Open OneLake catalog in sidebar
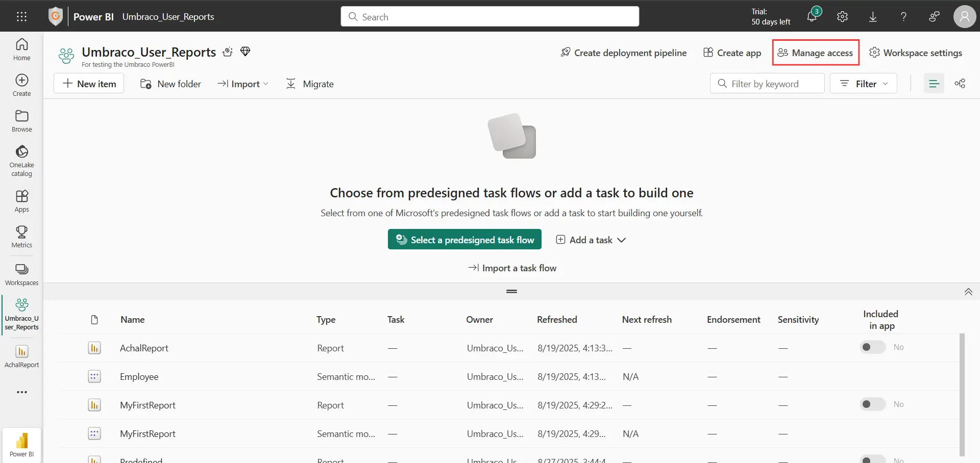Screen dimensions: 980x463 pos(21,161)
